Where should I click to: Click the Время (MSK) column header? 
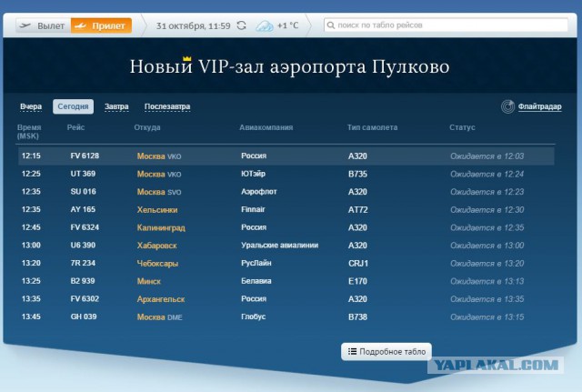coord(29,131)
